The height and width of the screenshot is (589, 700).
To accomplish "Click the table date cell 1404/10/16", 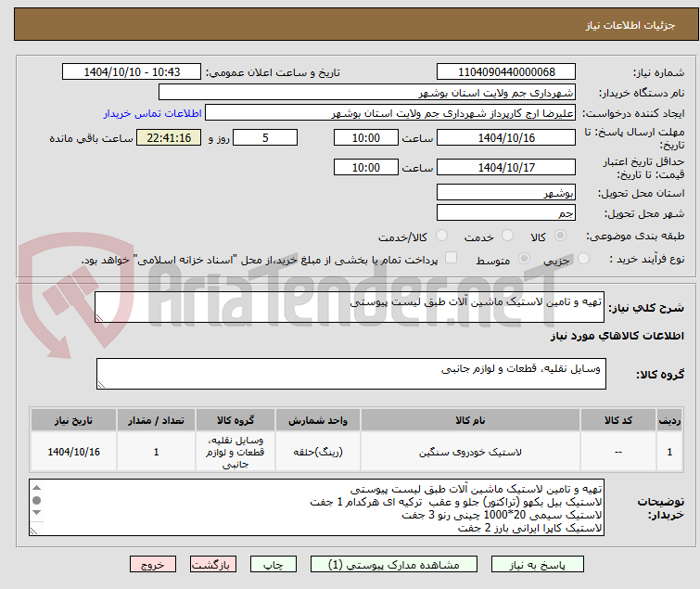I will click(x=73, y=452).
